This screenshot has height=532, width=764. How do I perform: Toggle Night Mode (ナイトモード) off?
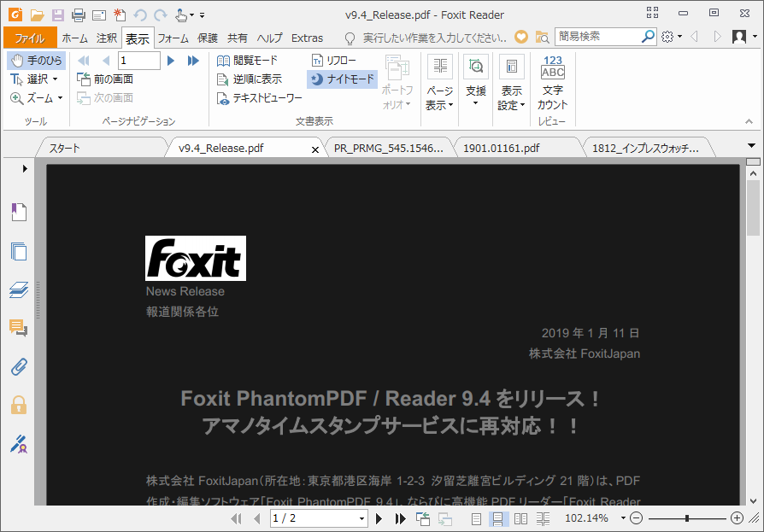pos(343,79)
